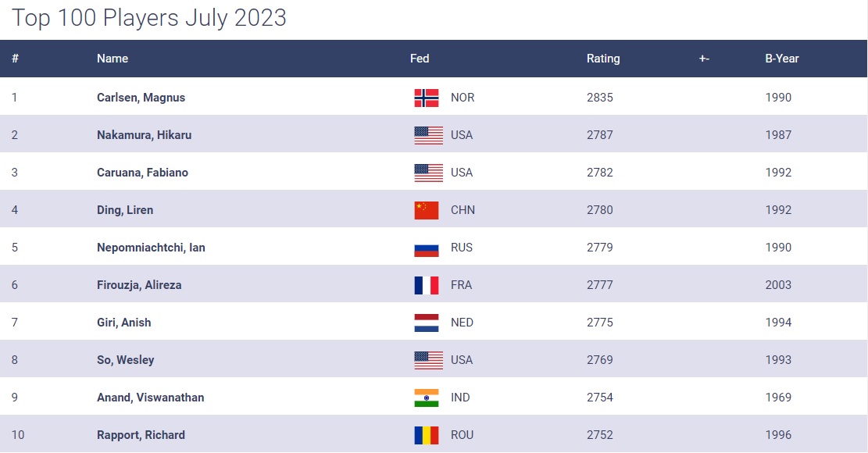The width and height of the screenshot is (868, 453).
Task: Click the France flag icon
Action: (x=428, y=285)
